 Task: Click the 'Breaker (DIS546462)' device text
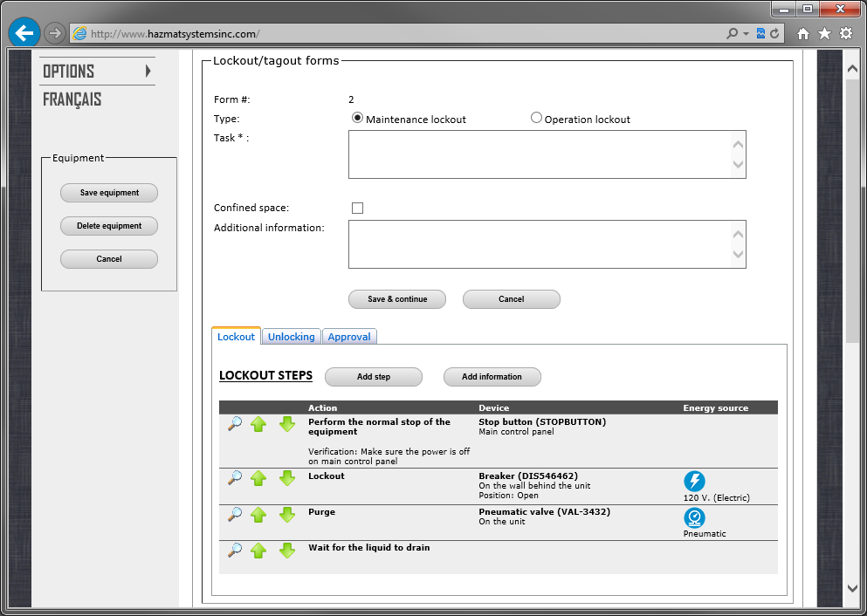[528, 476]
